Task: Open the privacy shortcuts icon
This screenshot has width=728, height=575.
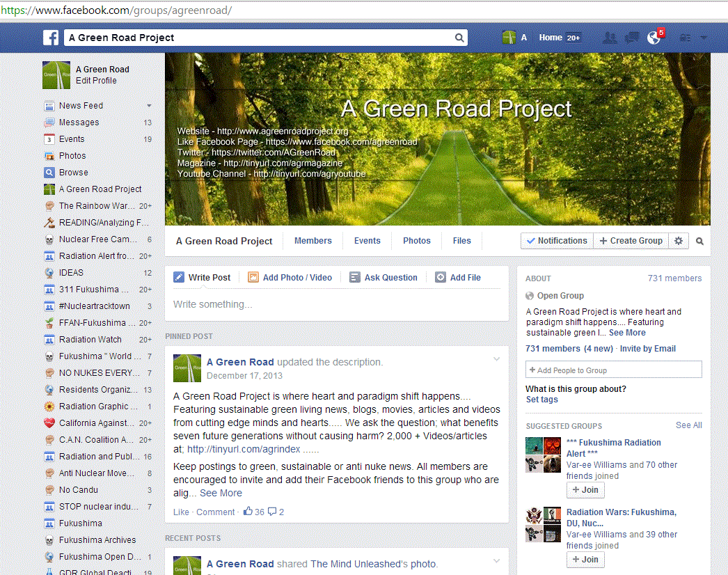Action: (x=685, y=38)
